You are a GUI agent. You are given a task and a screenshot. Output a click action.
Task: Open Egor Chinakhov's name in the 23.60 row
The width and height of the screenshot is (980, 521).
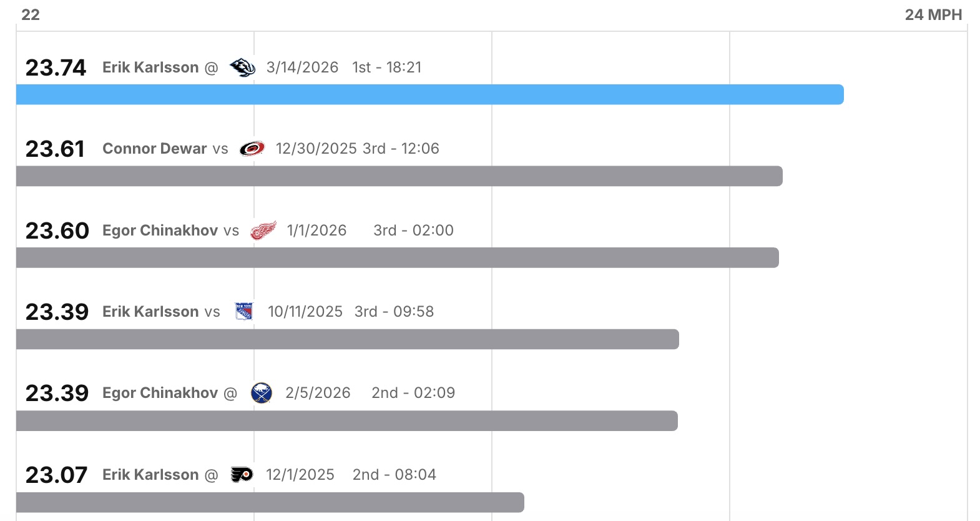pyautogui.click(x=160, y=231)
